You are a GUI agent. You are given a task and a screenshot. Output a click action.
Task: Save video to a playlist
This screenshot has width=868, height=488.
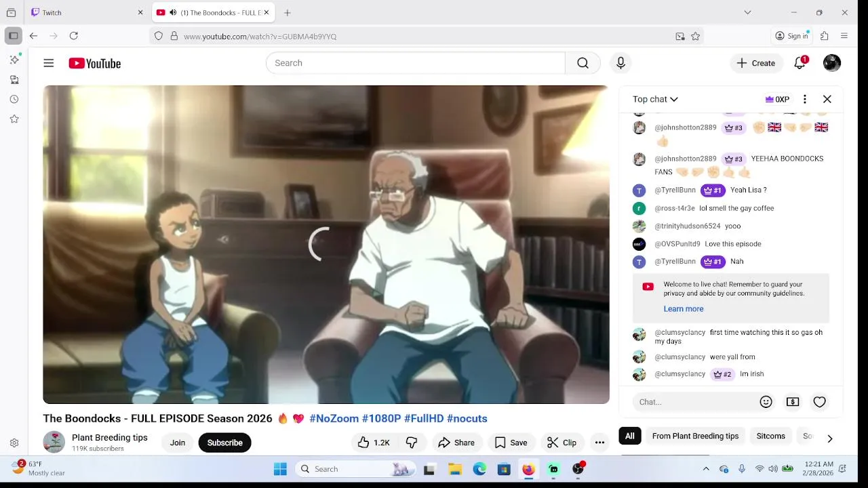tap(511, 443)
